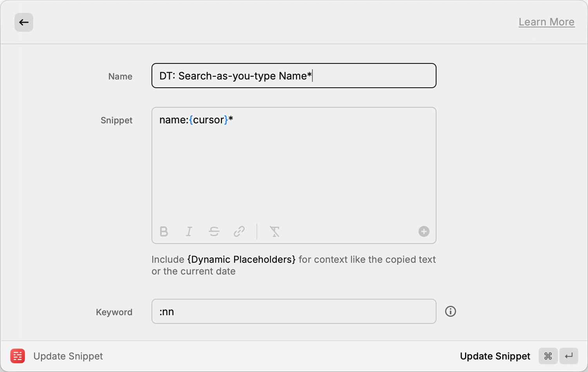
Task: Select the {cursor} placeholder in the snippet
Action: pos(208,120)
